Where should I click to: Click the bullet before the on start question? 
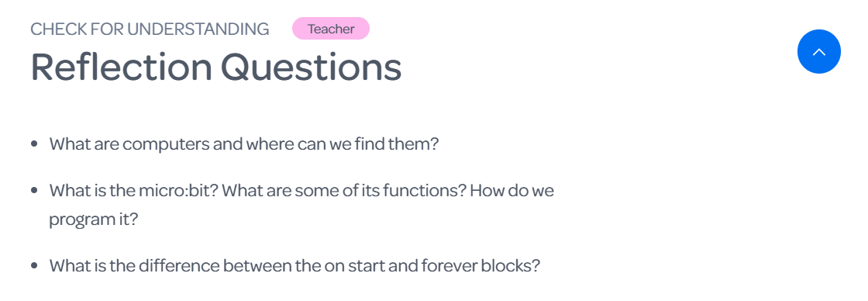pyautogui.click(x=34, y=265)
